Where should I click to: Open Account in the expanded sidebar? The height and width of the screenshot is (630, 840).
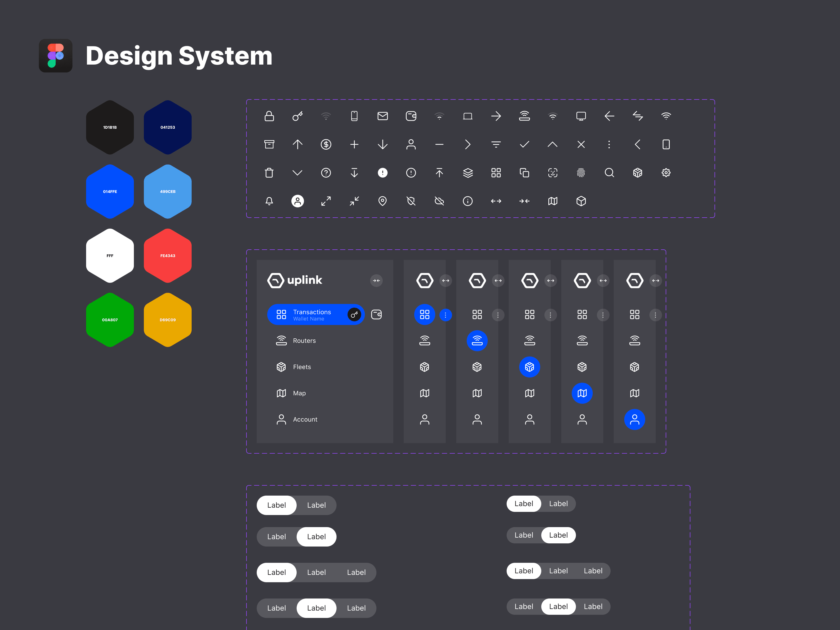coord(304,419)
